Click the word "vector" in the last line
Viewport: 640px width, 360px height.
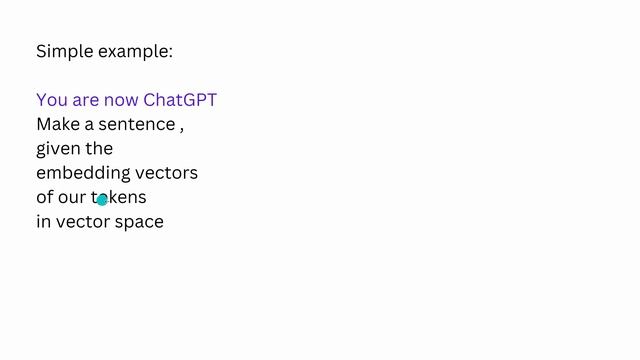coord(83,222)
